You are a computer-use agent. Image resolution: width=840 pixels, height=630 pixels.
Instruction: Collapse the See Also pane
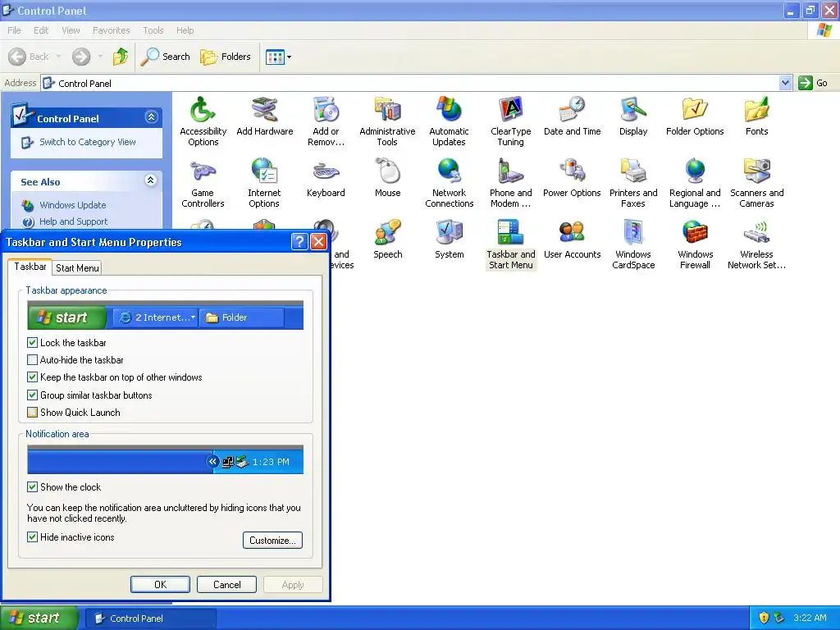(151, 180)
